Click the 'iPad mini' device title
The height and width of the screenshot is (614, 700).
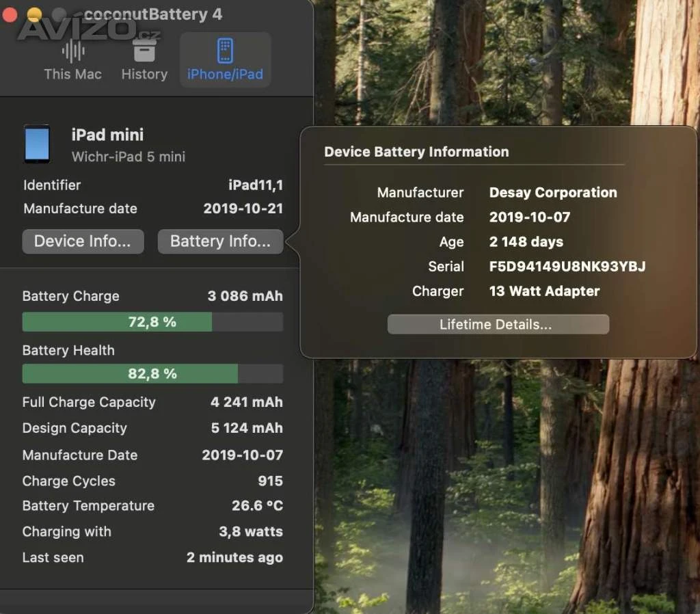pos(107,135)
